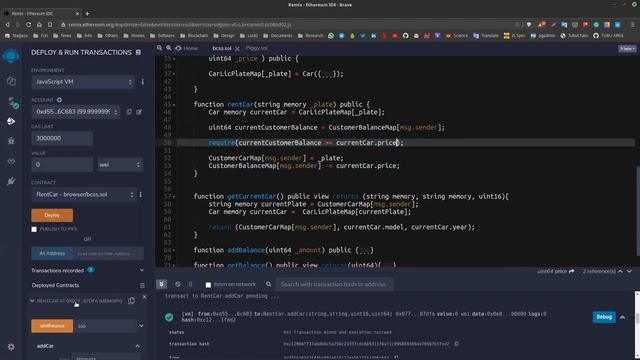Image resolution: width=640 pixels, height=360 pixels.
Task: Click the editor tabs count button
Action: [x=627, y=49]
